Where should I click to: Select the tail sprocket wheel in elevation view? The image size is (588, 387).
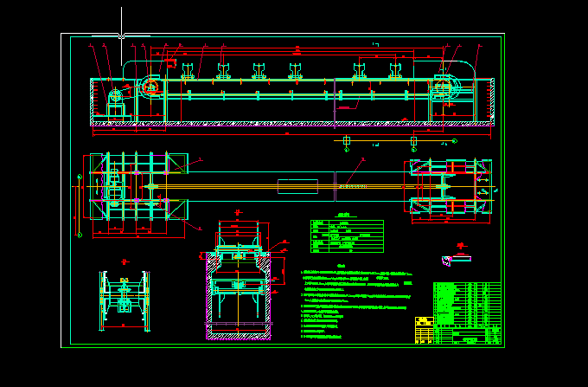point(443,88)
